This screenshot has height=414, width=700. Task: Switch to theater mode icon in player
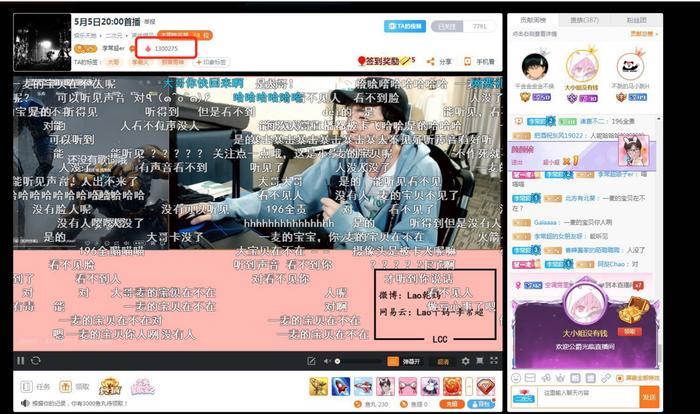click(479, 360)
